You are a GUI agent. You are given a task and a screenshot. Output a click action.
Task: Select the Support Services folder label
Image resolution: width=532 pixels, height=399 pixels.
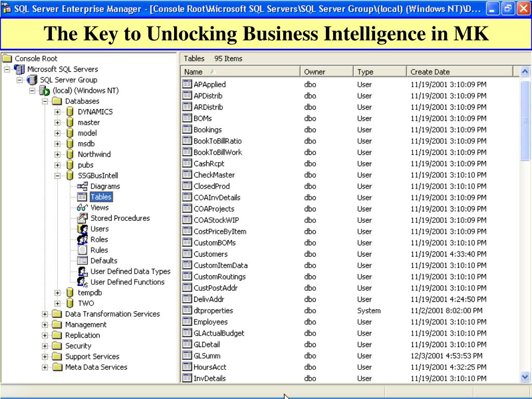(92, 356)
